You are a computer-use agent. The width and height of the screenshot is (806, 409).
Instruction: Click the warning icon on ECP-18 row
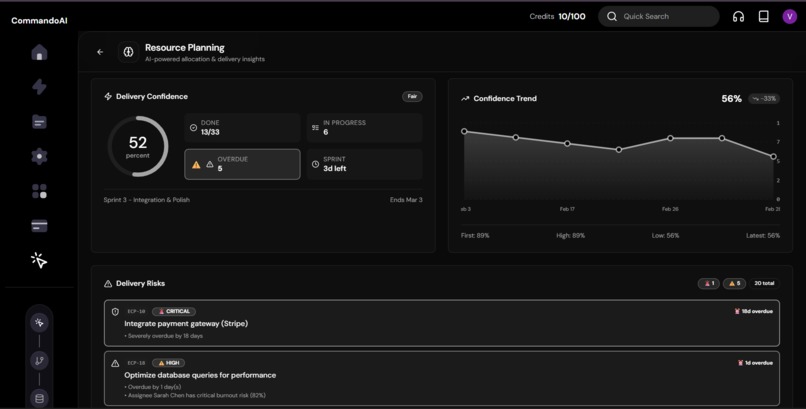(x=115, y=363)
